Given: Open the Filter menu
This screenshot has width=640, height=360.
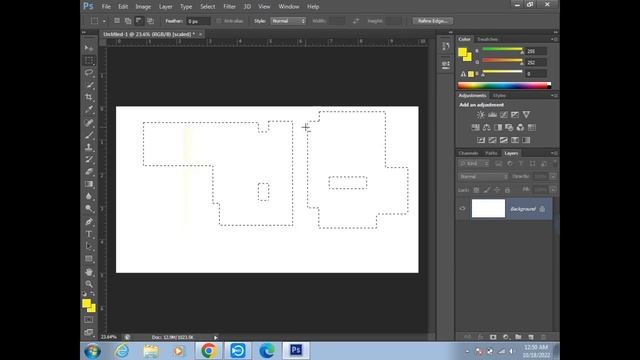Looking at the screenshot, I should [229, 7].
